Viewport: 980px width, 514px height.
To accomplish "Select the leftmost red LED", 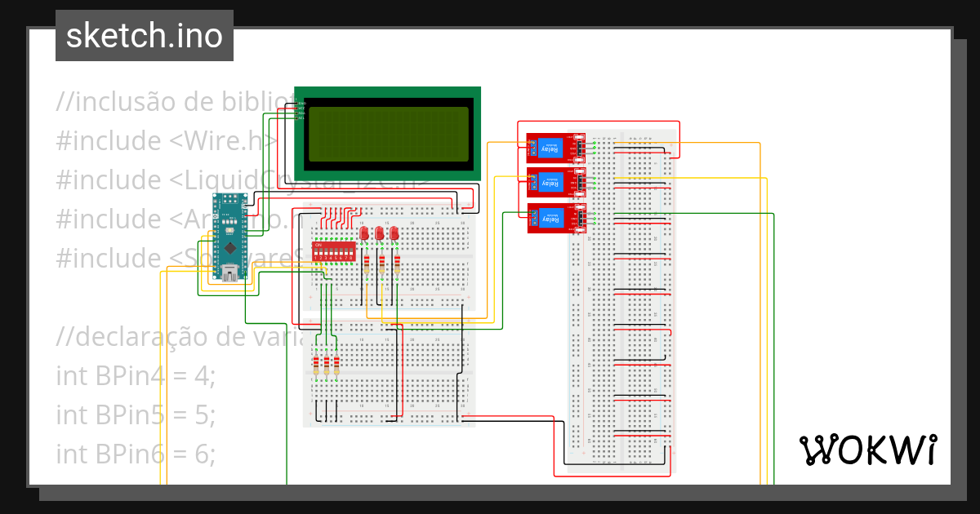I will coord(364,233).
